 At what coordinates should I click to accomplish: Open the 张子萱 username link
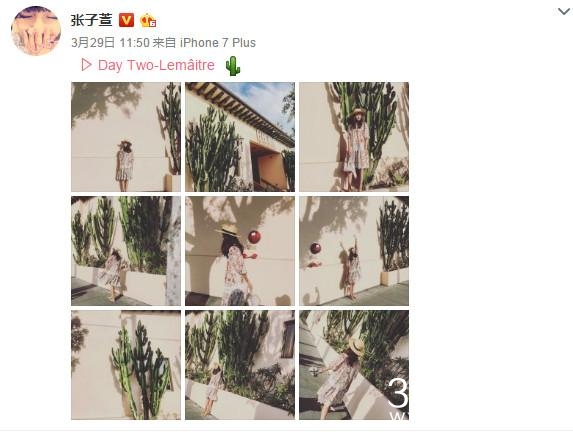click(x=91, y=20)
